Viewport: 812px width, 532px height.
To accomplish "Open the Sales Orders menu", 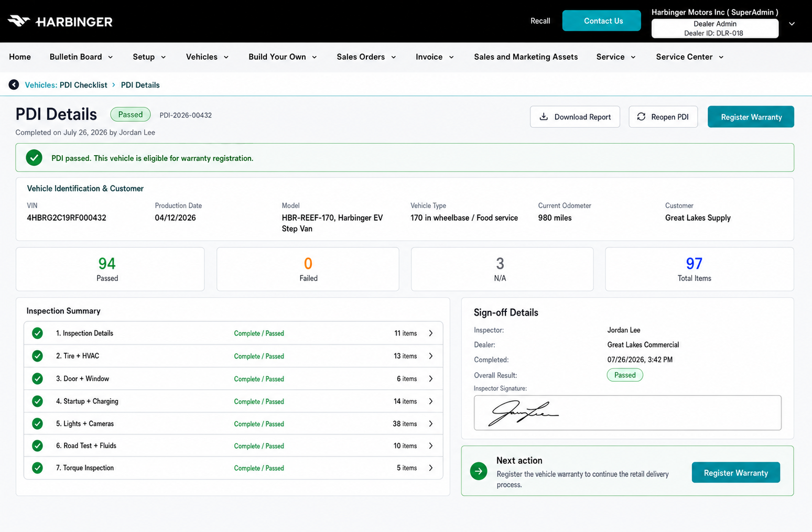I will 366,57.
